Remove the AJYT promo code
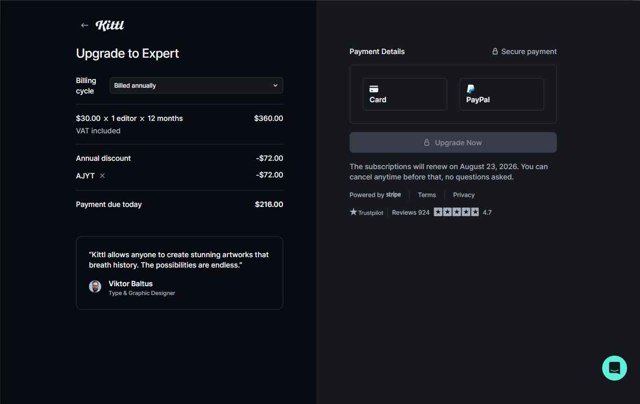Screen dimensions: 640x404 [x=102, y=175]
